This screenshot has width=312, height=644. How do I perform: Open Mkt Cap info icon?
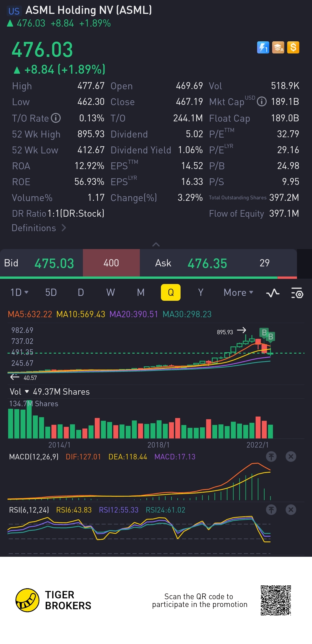point(262,102)
